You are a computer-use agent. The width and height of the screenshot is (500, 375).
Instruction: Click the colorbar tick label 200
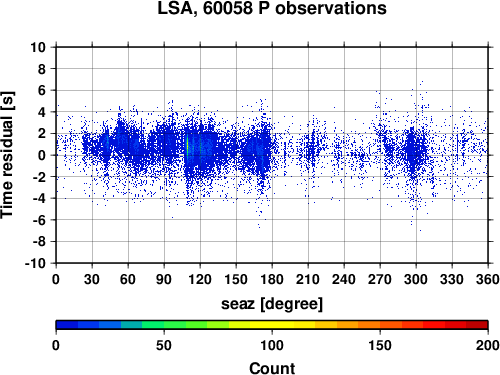click(488, 345)
